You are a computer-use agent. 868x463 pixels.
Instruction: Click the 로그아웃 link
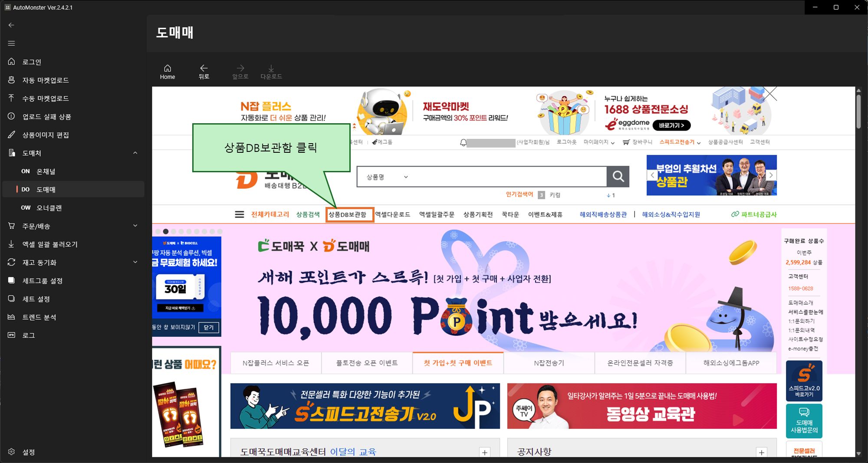(566, 142)
